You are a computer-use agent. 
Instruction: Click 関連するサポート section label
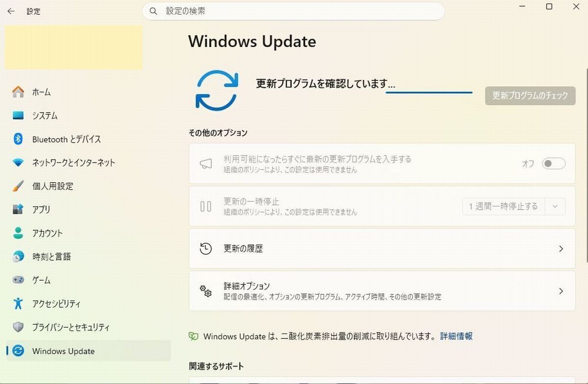pos(216,366)
